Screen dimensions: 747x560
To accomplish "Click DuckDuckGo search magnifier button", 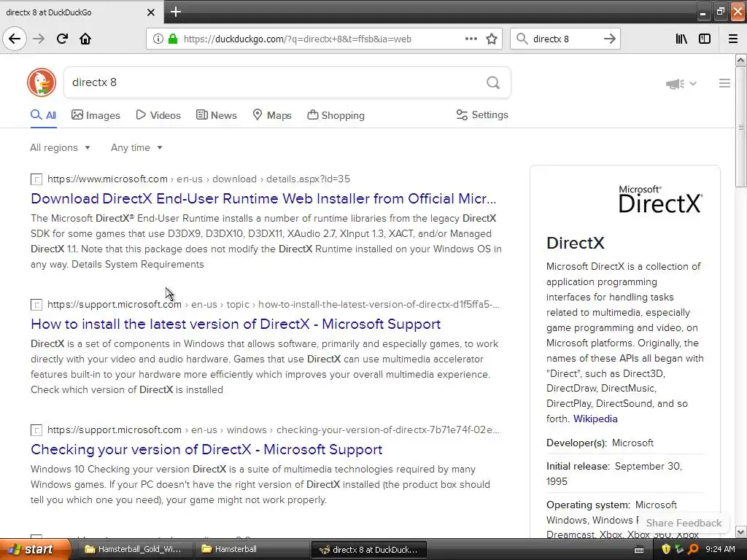I will (493, 83).
